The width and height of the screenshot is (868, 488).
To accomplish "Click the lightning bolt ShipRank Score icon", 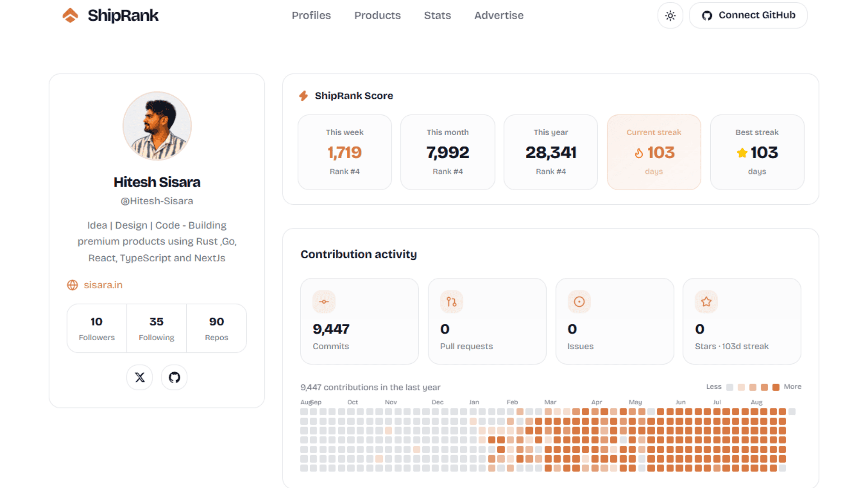I will pyautogui.click(x=303, y=96).
